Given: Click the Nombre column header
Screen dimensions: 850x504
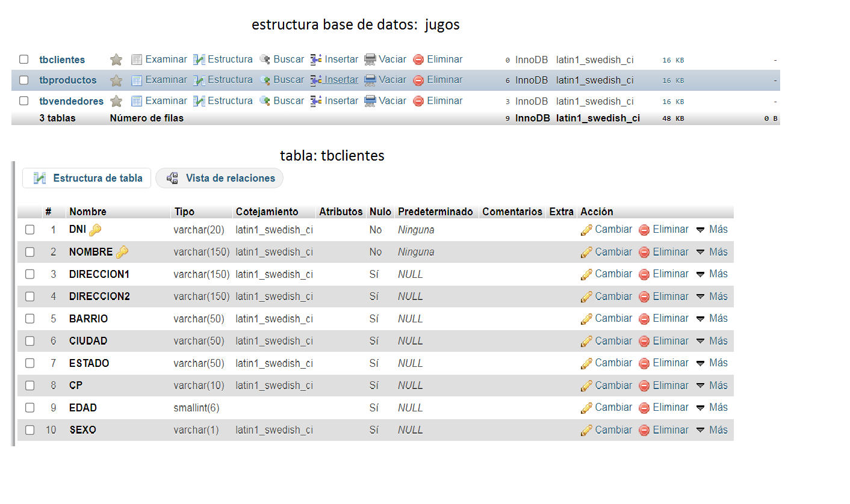Looking at the screenshot, I should 88,212.
